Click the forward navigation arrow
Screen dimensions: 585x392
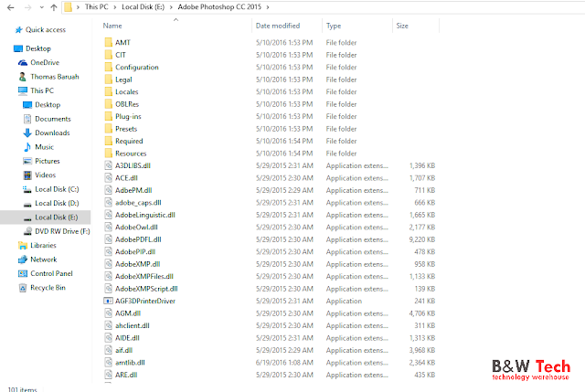point(27,7)
